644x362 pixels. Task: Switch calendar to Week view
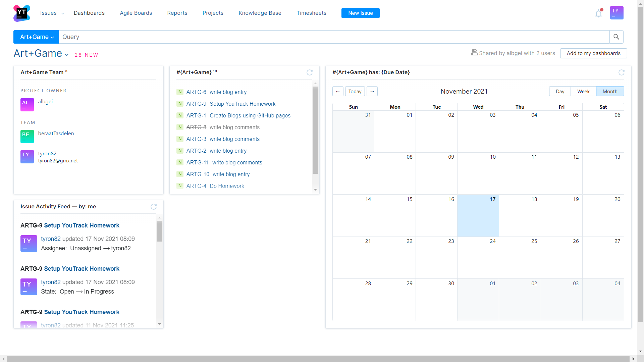[x=583, y=91]
